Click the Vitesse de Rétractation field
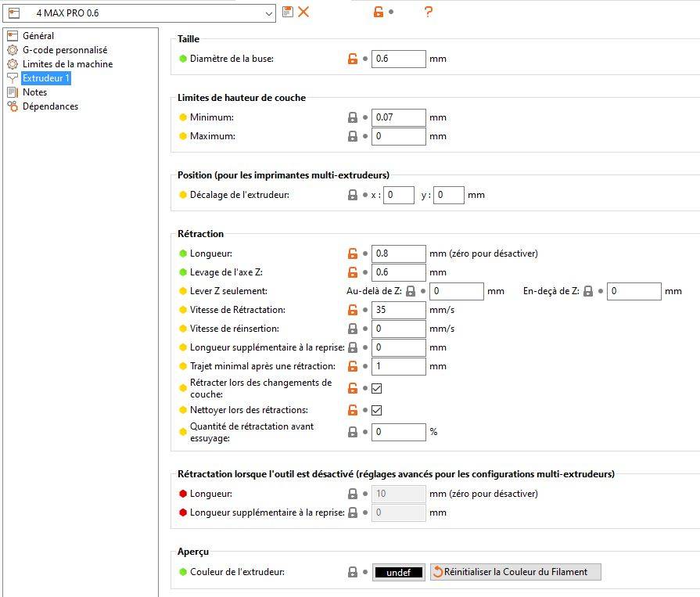Screen dimensions: 700x597 point(398,310)
